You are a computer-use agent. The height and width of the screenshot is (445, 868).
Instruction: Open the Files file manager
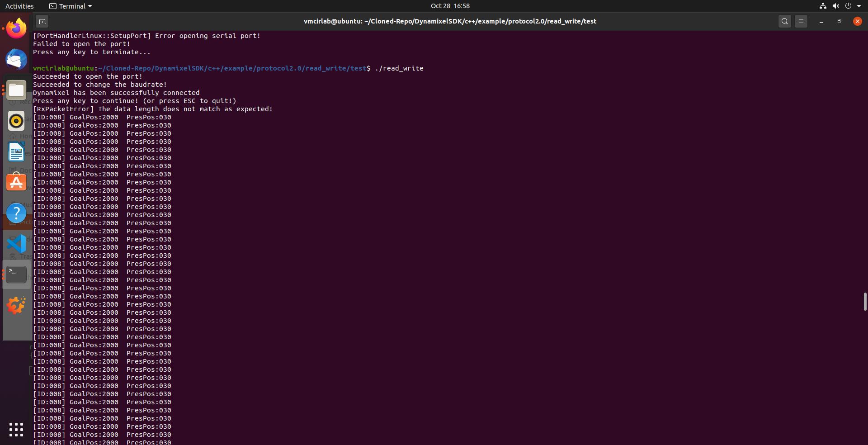[16, 90]
